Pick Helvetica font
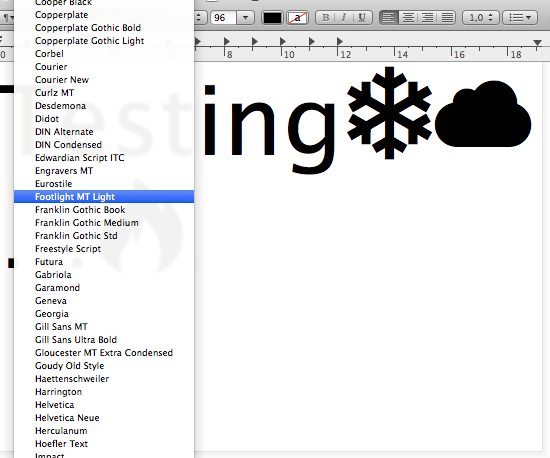 pyautogui.click(x=104, y=404)
